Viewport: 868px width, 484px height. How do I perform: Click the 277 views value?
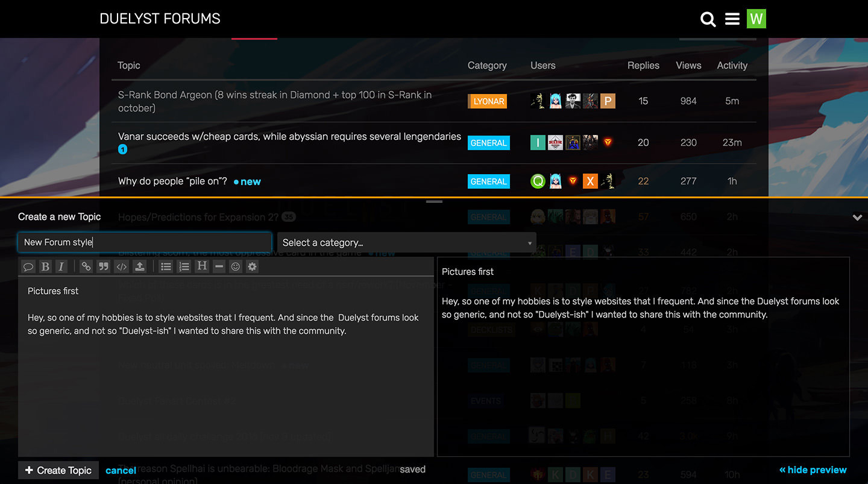(x=688, y=181)
